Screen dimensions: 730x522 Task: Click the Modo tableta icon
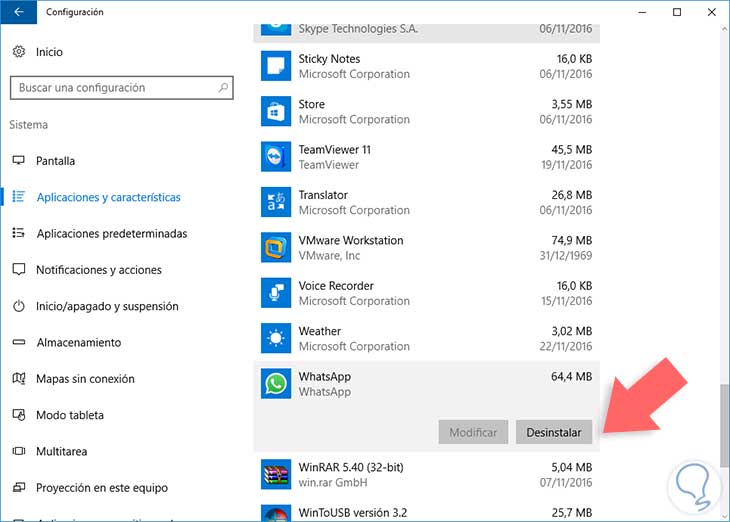[19, 414]
